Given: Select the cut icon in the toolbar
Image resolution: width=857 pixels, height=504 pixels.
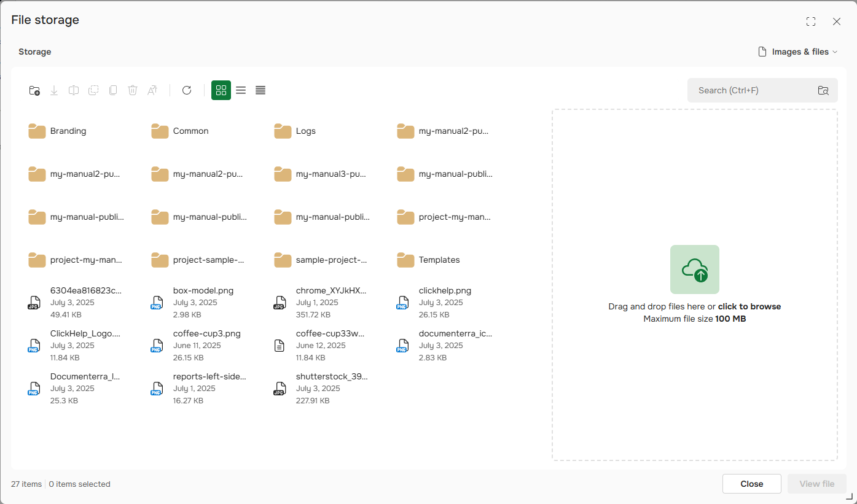Looking at the screenshot, I should (74, 90).
